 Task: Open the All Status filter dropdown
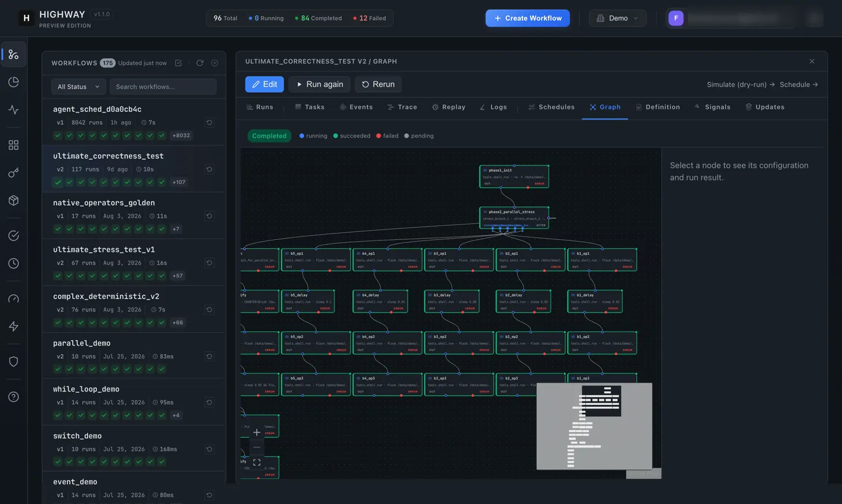[78, 86]
